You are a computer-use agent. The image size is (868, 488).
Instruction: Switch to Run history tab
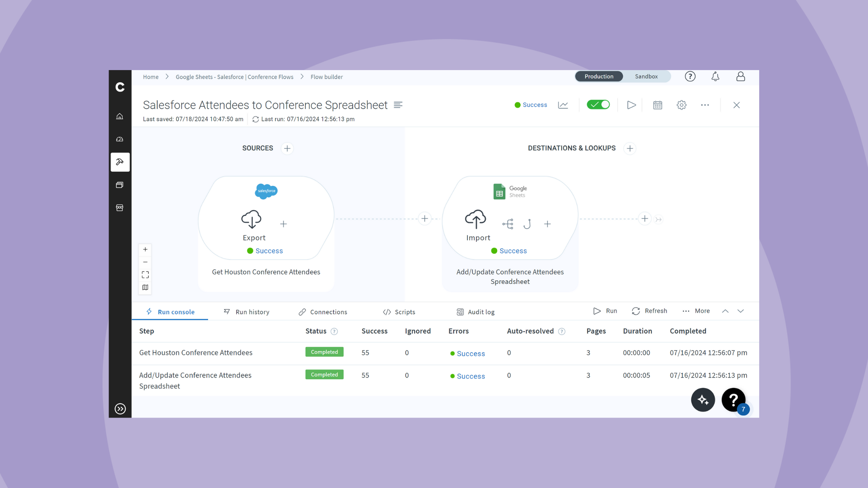pyautogui.click(x=246, y=312)
